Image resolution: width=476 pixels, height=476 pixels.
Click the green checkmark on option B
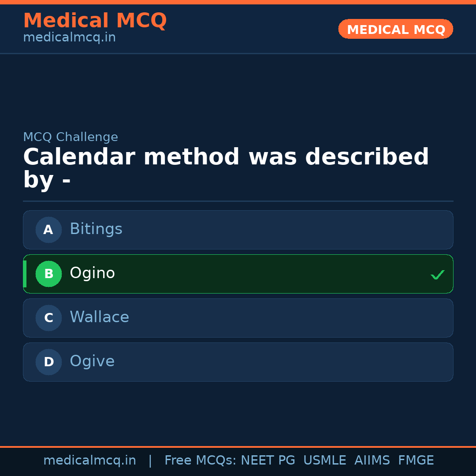click(437, 275)
